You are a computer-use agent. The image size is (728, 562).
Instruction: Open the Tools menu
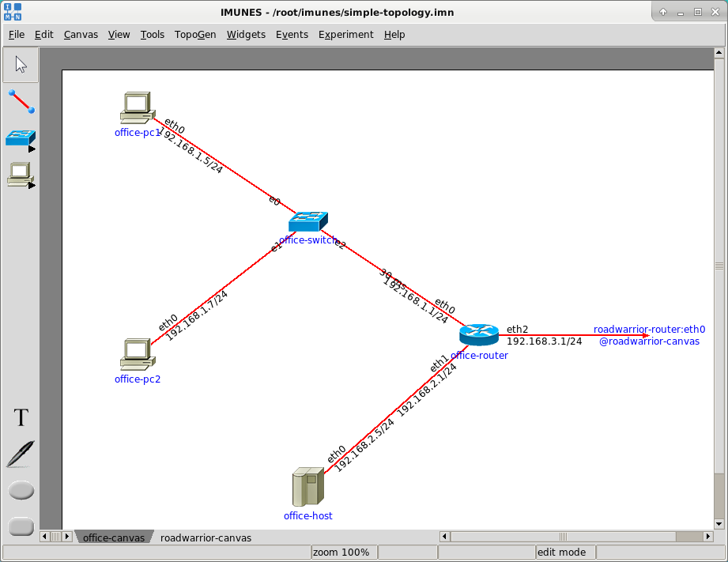[153, 34]
